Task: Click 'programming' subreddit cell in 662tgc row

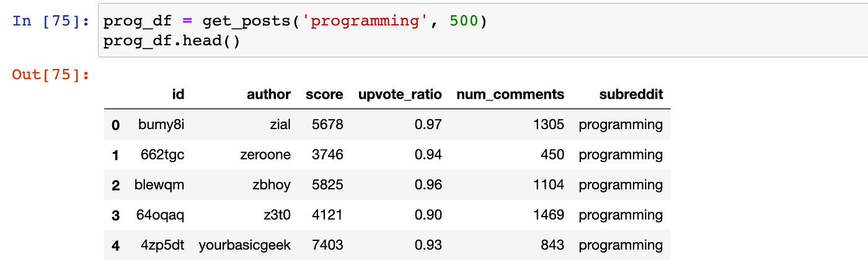Action: [621, 156]
